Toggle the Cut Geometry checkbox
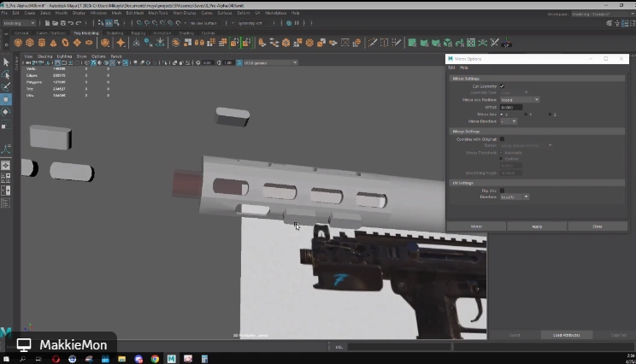This screenshot has height=364, width=636. [x=502, y=85]
